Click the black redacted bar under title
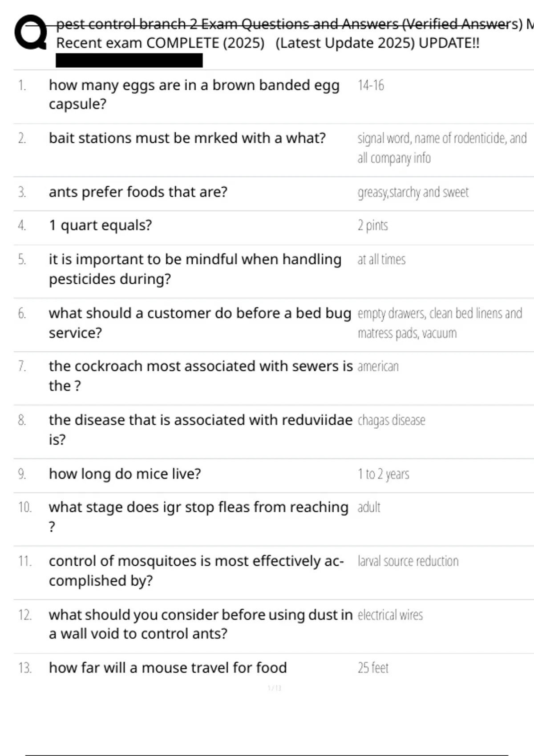This screenshot has height=756, width=534. pos(129,60)
